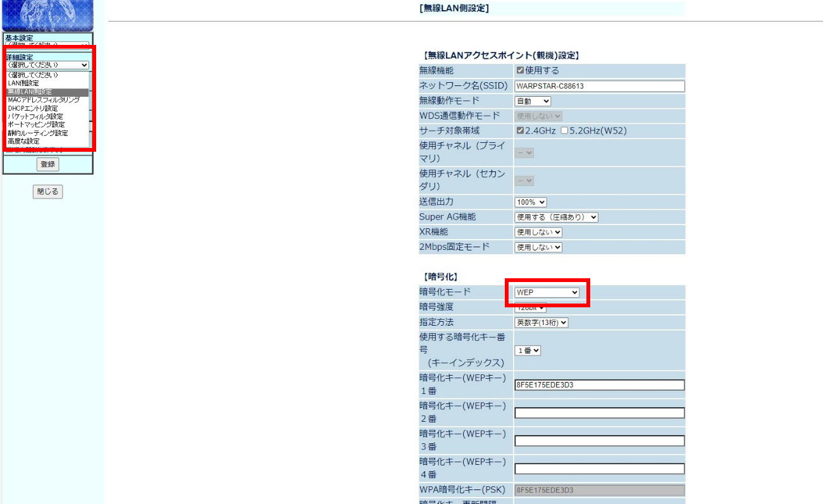This screenshot has width=823, height=504.
Task: Click the globe logo image in sidebar
Action: pos(47,15)
